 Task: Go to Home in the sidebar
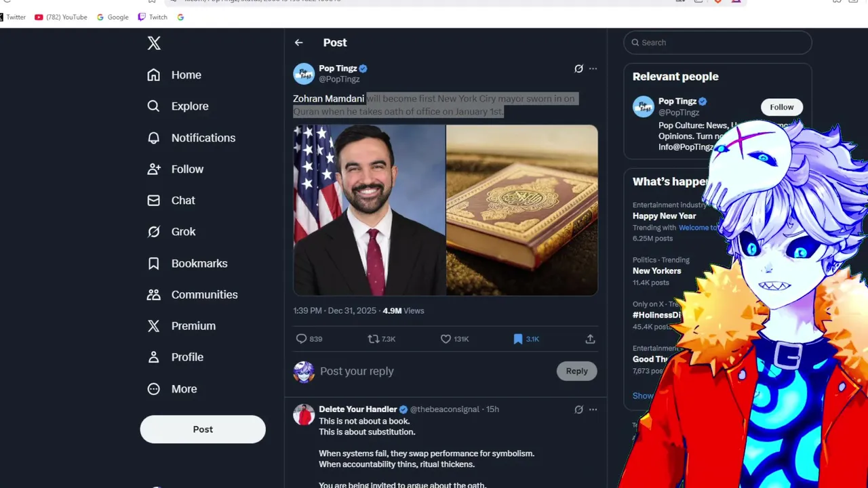(174, 75)
